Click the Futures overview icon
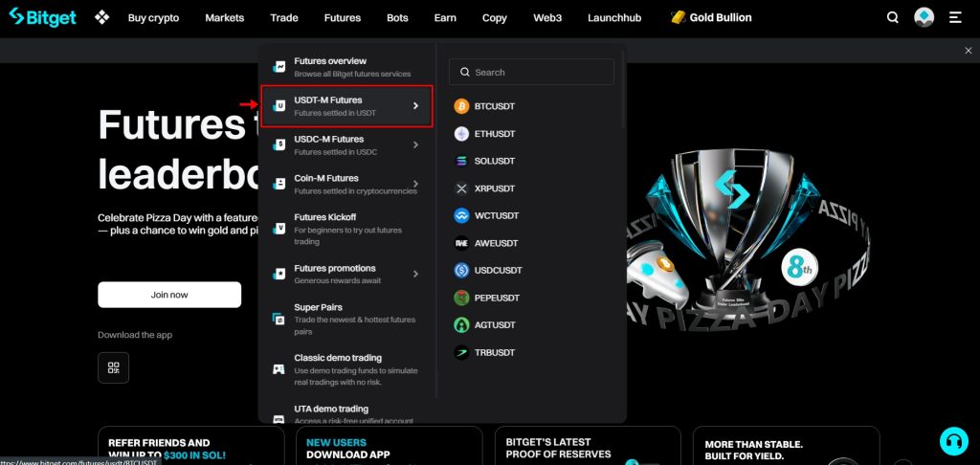Image resolution: width=980 pixels, height=465 pixels. click(x=278, y=67)
